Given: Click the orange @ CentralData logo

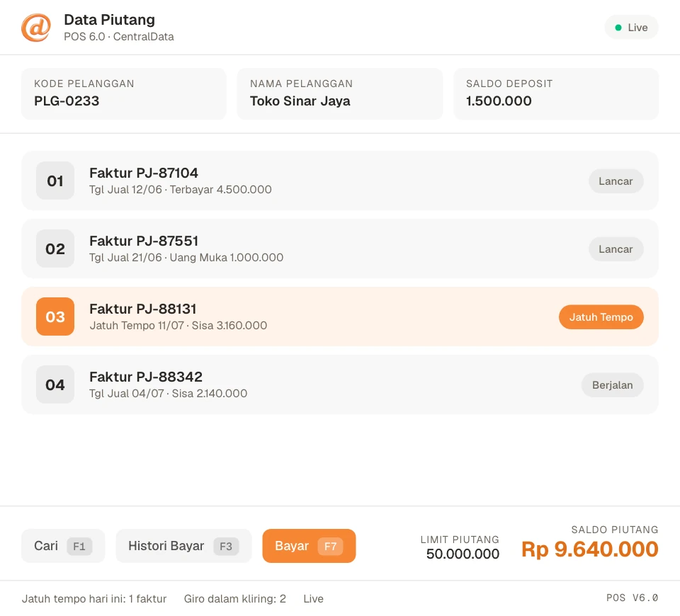Looking at the screenshot, I should tap(36, 28).
